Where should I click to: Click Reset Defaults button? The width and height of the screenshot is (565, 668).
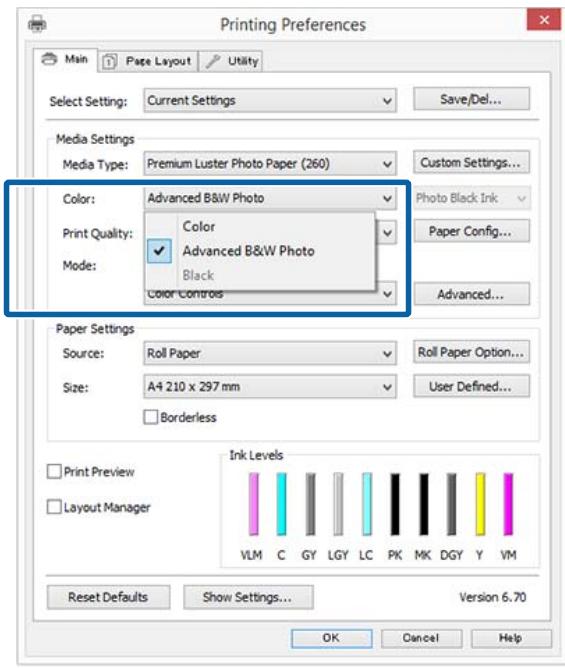108,597
